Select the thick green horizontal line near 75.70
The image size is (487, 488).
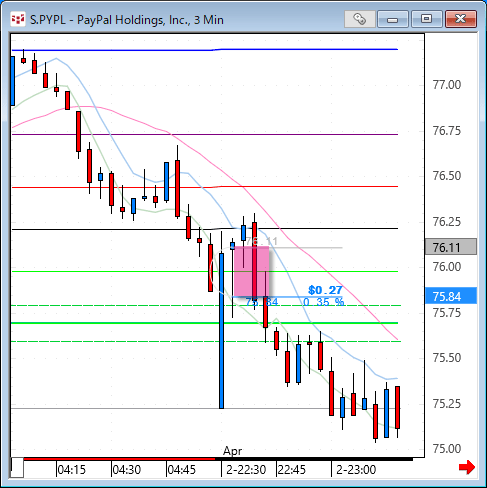coord(205,323)
